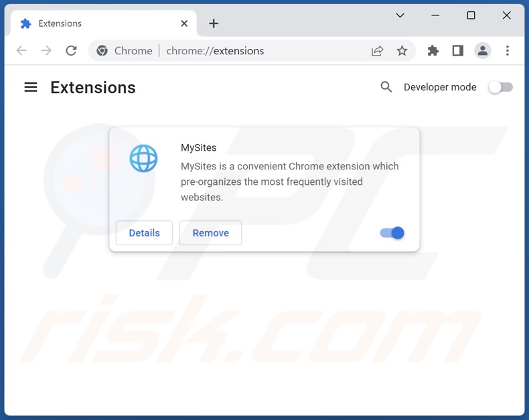Open Chrome three-dot menu

(507, 51)
